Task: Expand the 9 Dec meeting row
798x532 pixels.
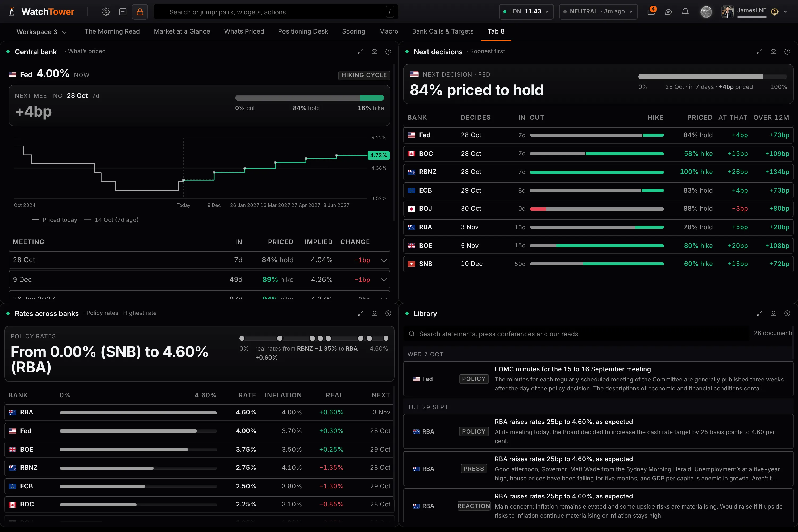Action: pyautogui.click(x=199, y=280)
